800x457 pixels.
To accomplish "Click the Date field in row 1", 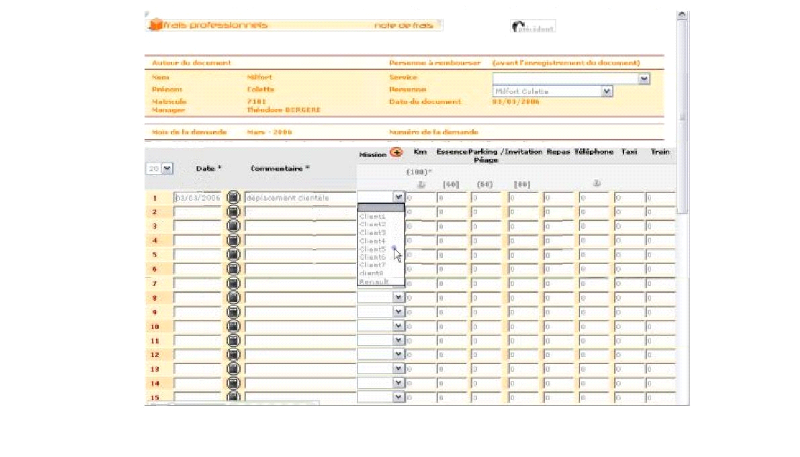I will point(197,198).
